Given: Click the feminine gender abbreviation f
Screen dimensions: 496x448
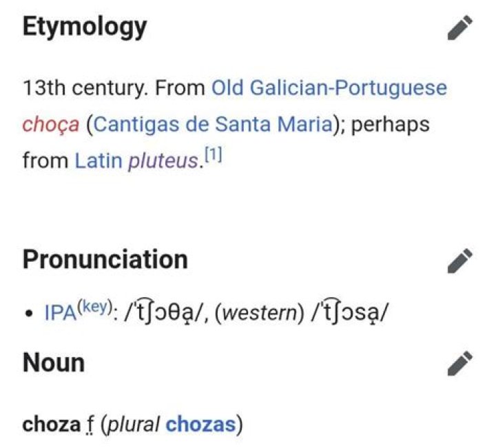Looking at the screenshot, I should coord(90,425).
